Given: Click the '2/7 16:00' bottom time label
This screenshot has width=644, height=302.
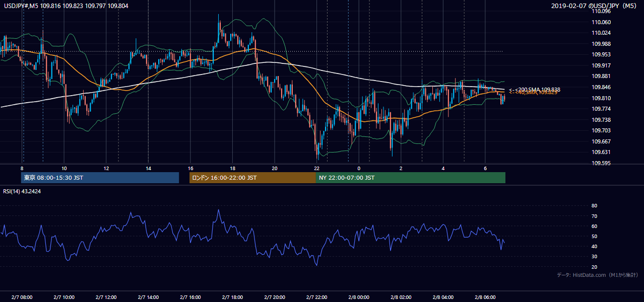Looking at the screenshot, I should point(190,297).
